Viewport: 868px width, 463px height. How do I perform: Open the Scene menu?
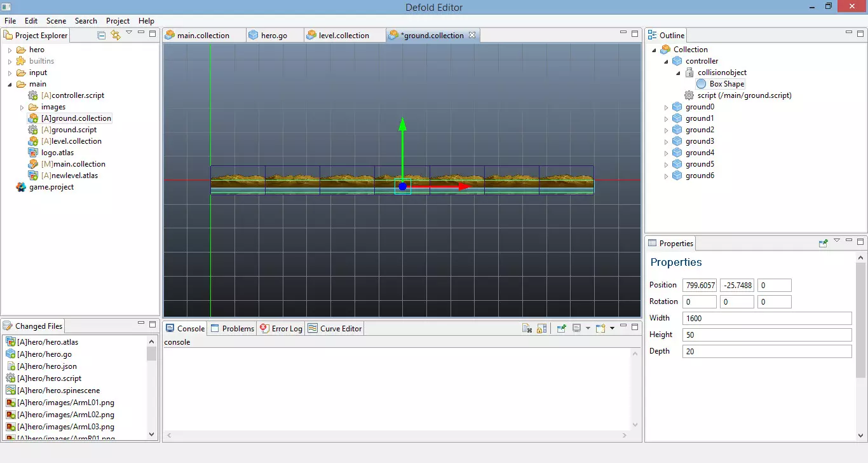[56, 21]
